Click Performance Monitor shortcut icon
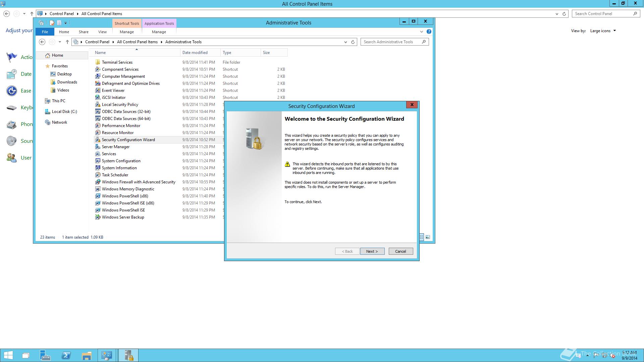 click(x=98, y=125)
